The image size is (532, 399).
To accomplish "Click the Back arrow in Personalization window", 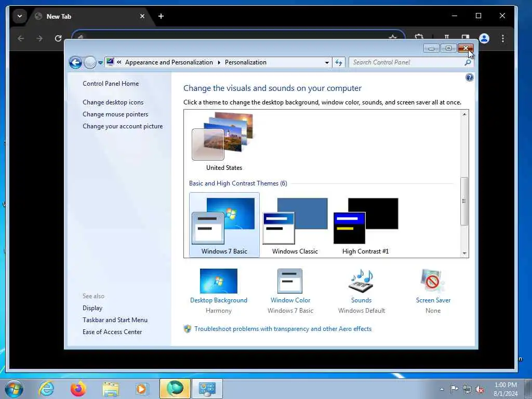I will (x=75, y=62).
